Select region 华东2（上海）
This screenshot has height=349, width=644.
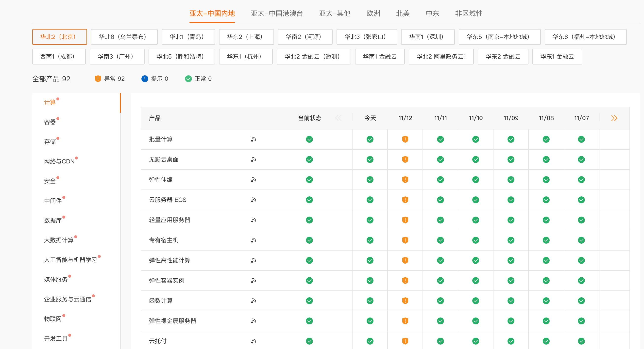pyautogui.click(x=247, y=37)
